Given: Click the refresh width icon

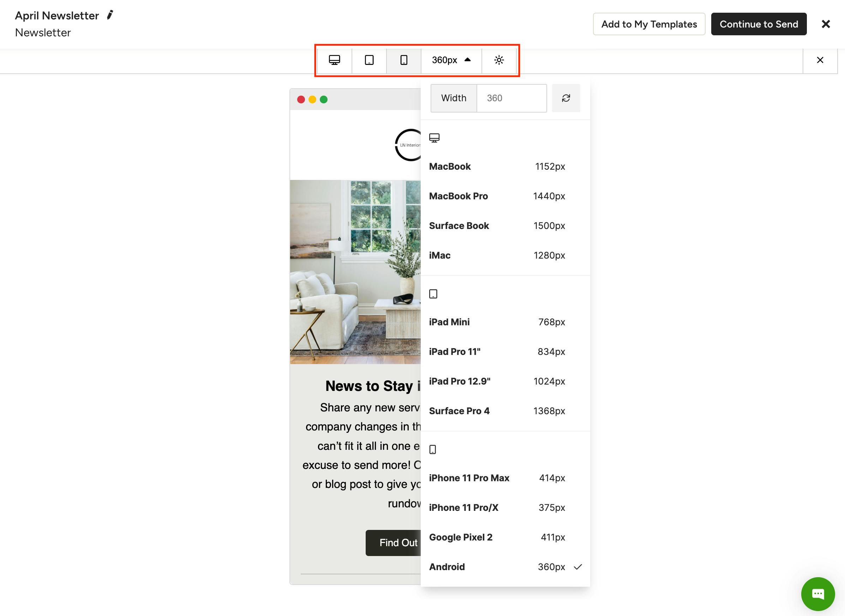Looking at the screenshot, I should tap(565, 98).
